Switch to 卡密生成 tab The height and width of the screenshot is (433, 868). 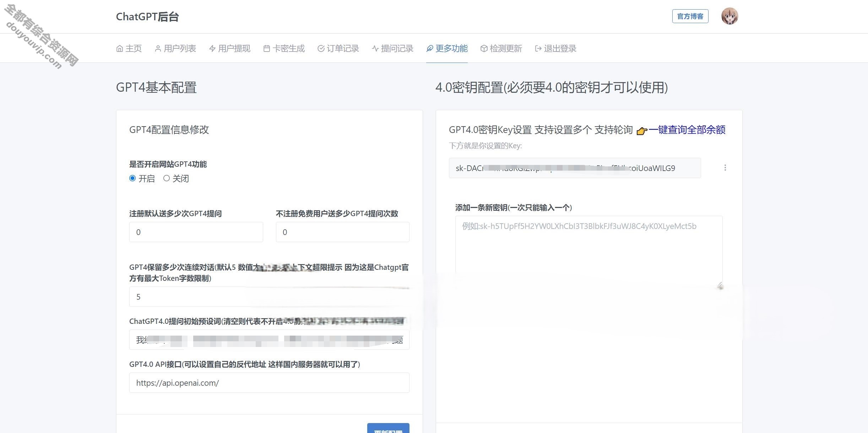coord(284,48)
